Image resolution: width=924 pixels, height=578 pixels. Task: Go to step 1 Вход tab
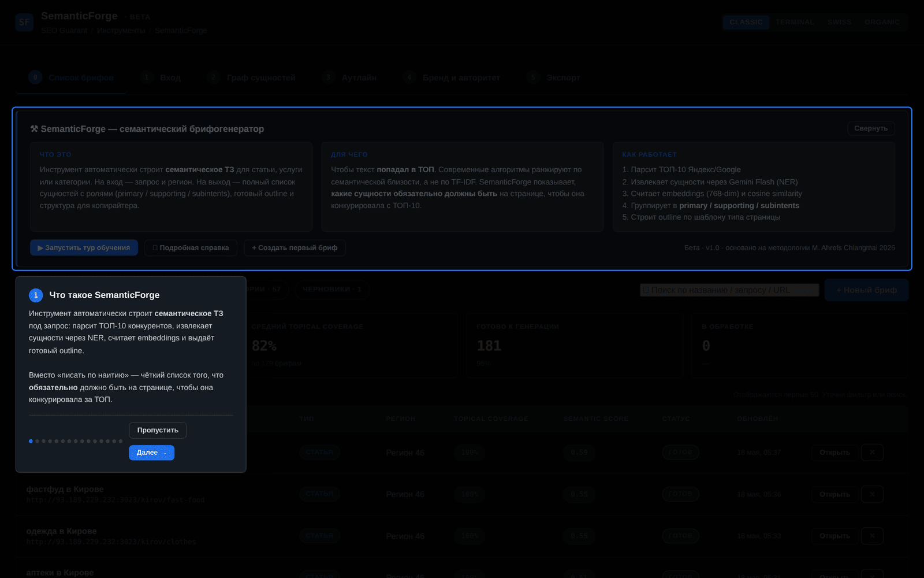161,77
